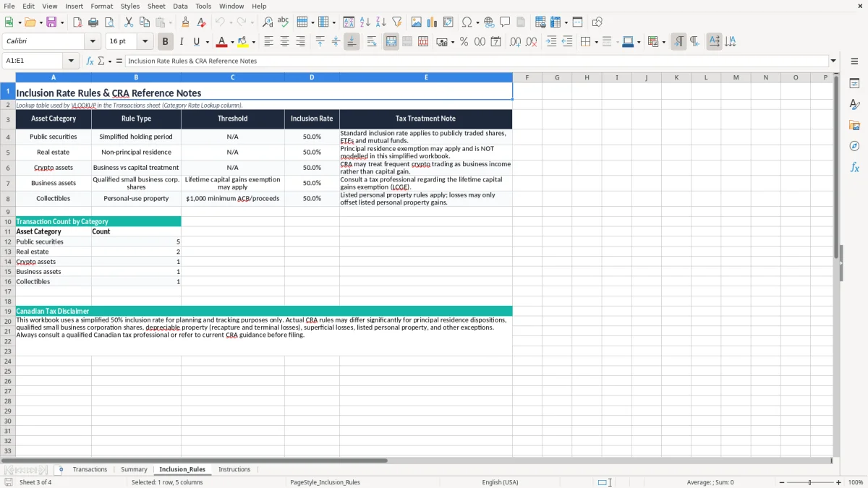
Task: Run the spelling check
Action: click(284, 22)
